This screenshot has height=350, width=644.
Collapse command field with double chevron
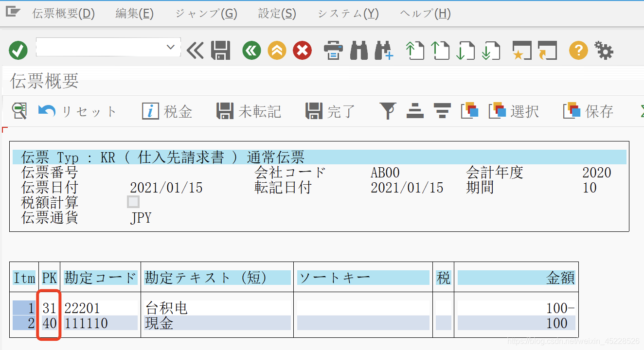click(x=195, y=50)
